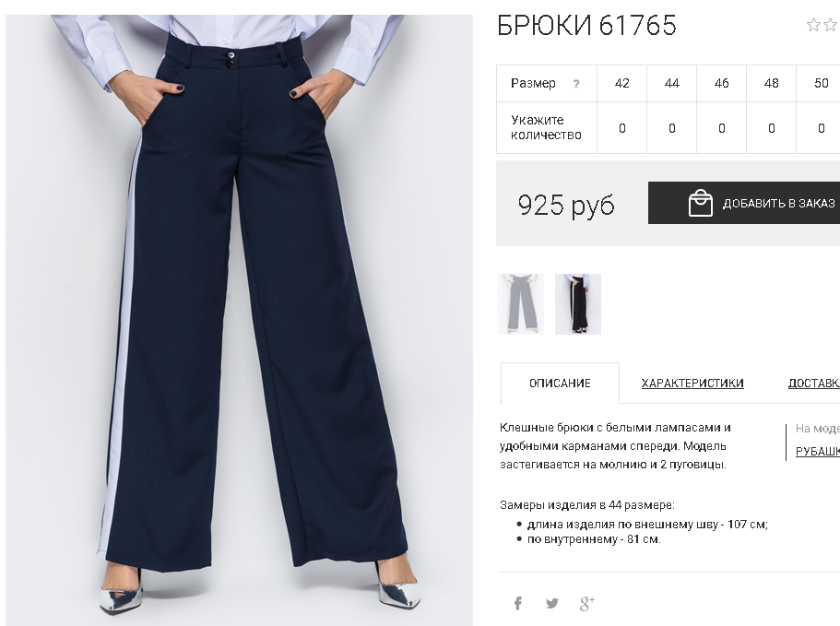Viewport: 840px width, 626px height.
Task: Click the first rating star
Action: click(x=813, y=25)
